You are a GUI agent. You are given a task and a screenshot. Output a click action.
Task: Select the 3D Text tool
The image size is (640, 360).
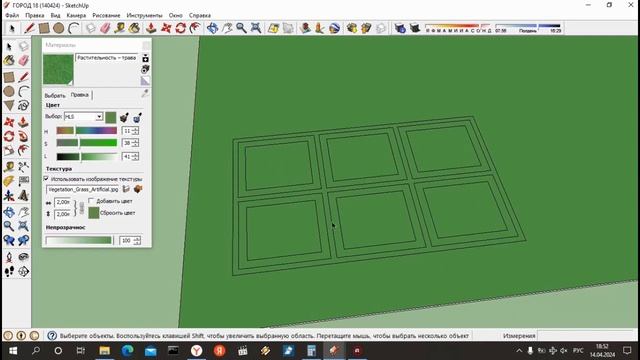coord(23,196)
